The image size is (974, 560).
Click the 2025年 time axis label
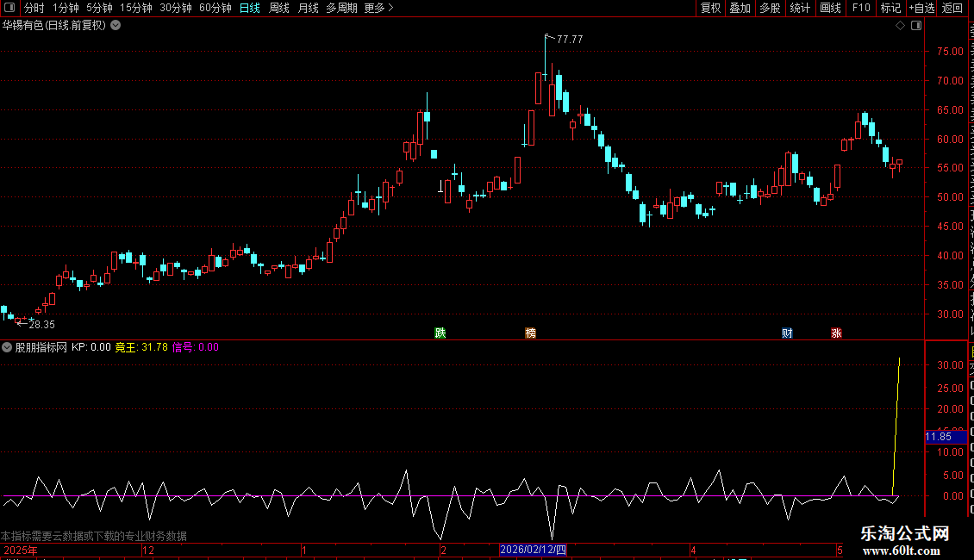click(21, 551)
